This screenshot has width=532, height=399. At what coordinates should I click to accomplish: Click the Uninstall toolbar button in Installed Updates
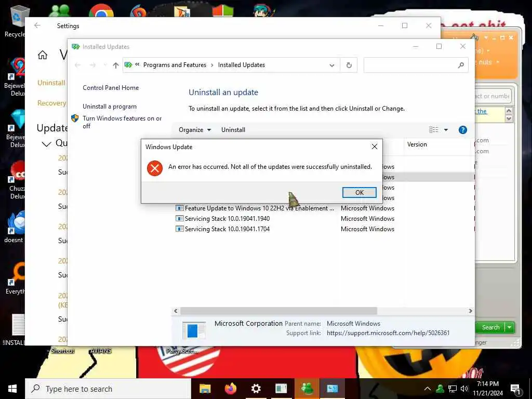[x=233, y=129]
